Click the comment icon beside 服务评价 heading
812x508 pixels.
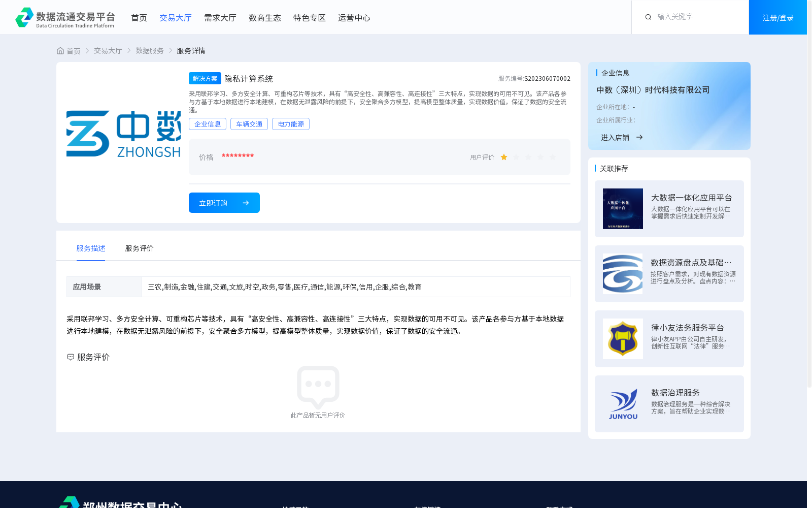point(71,357)
